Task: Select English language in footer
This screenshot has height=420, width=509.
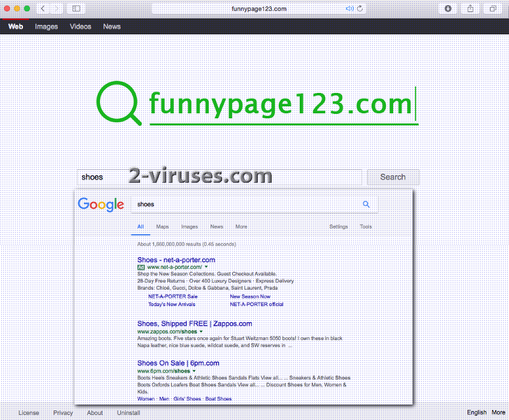Action: click(x=477, y=412)
